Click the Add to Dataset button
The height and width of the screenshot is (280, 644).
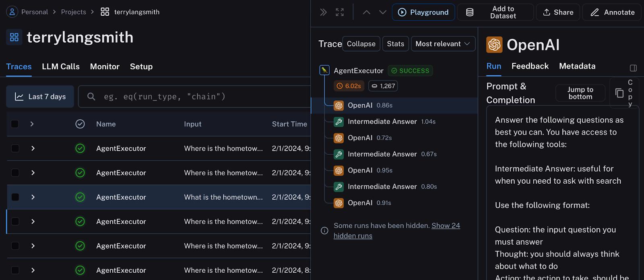pos(496,12)
